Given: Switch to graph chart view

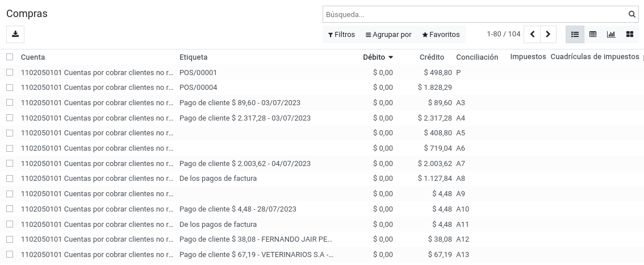Looking at the screenshot, I should 611,34.
